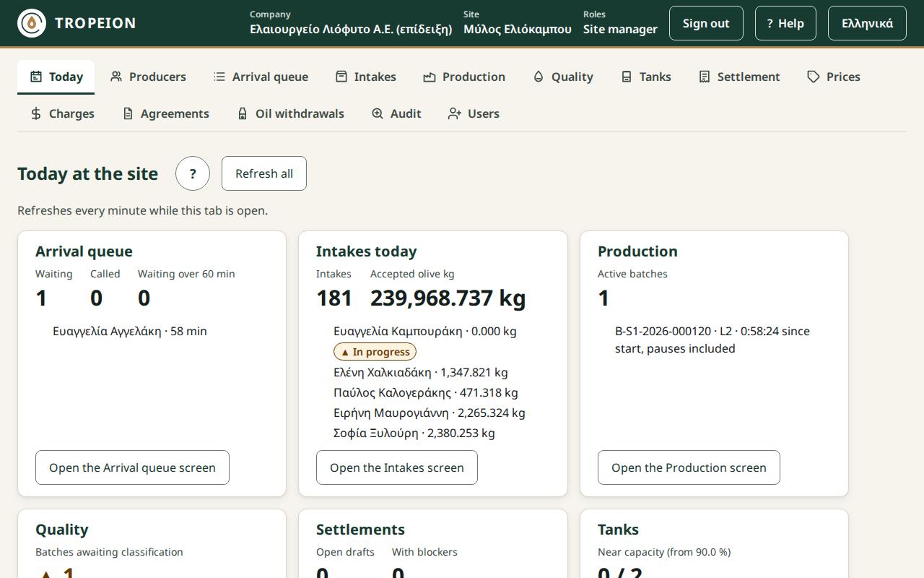Click the droplet icon beside Quality
This screenshot has height=578, width=924.
click(x=539, y=77)
